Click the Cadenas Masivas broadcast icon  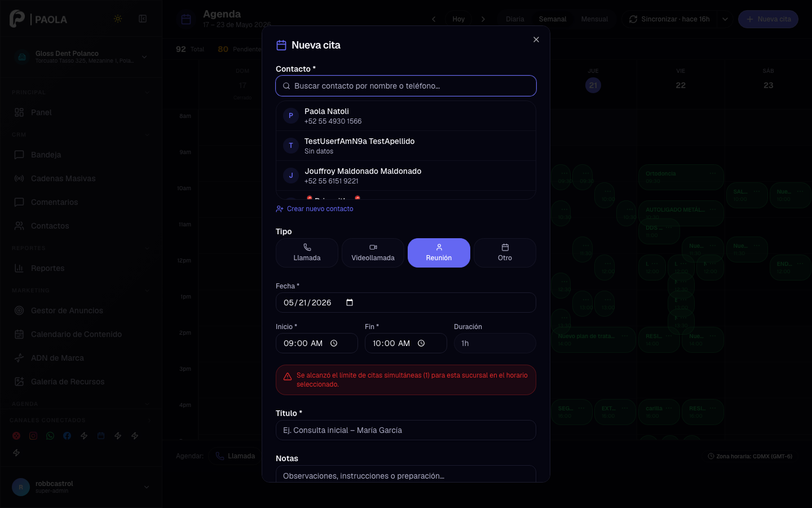(19, 178)
